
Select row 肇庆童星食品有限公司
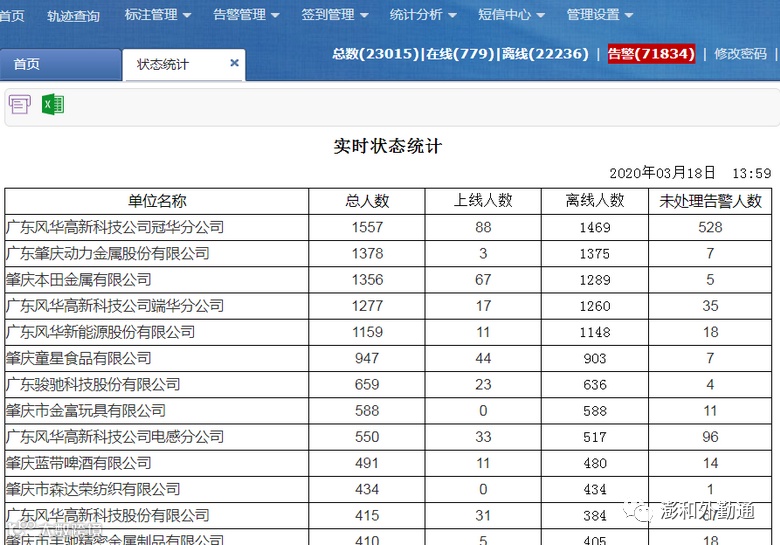388,359
